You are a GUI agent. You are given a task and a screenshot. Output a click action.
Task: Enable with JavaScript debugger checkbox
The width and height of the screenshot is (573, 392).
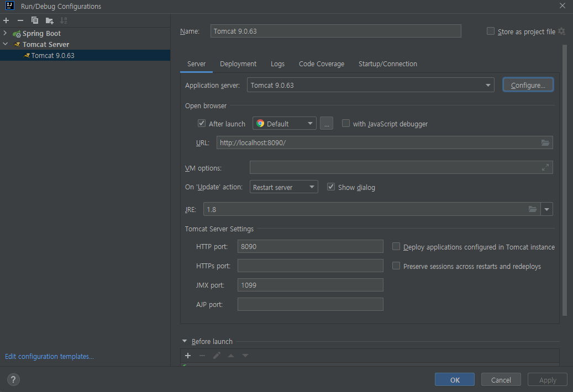pos(346,123)
